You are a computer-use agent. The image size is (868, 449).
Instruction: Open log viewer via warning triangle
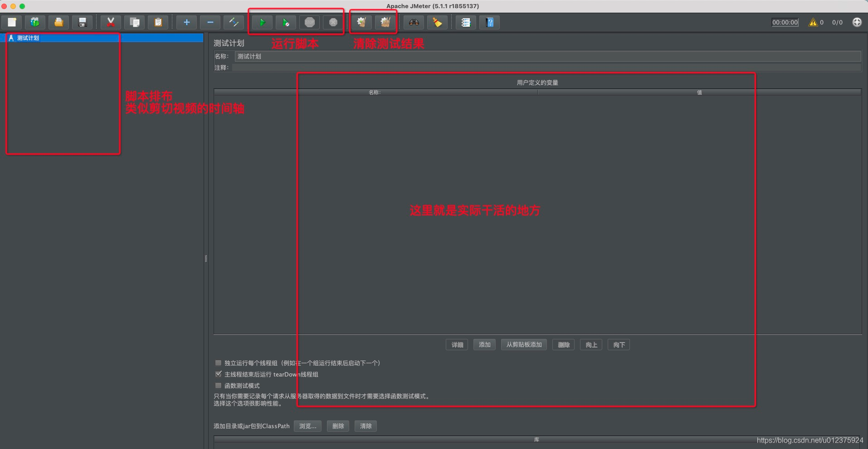point(813,22)
